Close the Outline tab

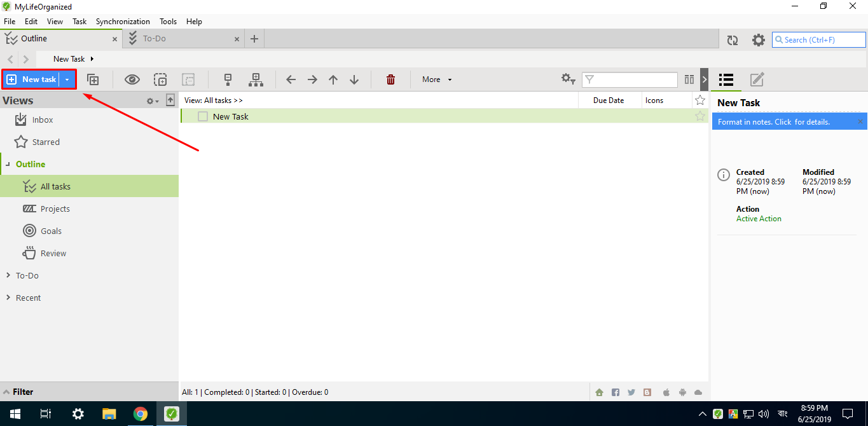pos(115,39)
